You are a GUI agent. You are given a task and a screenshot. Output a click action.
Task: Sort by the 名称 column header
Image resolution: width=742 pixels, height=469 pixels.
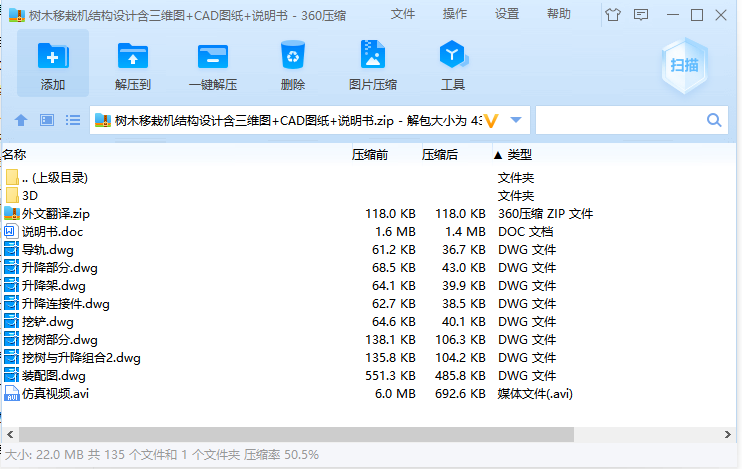[x=14, y=155]
